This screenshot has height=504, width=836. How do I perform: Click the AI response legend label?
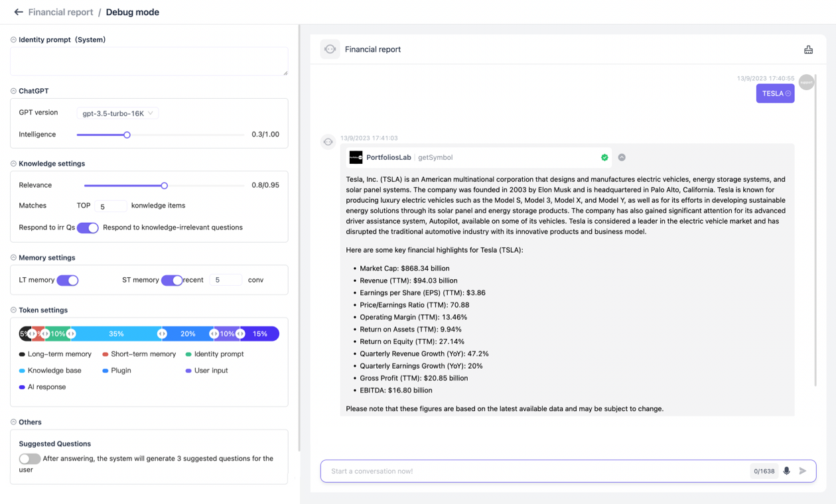pos(46,387)
